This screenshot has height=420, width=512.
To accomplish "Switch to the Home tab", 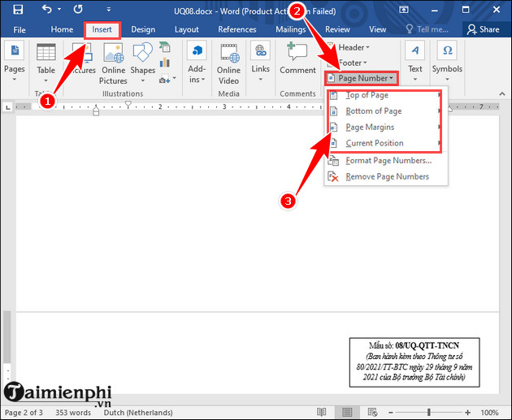I will (x=62, y=29).
